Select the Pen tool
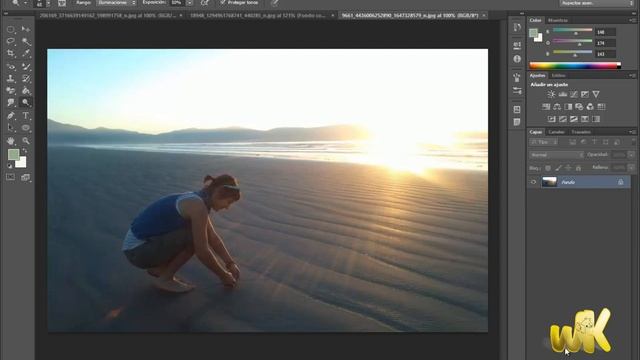Image resolution: width=640 pixels, height=360 pixels. point(11,116)
